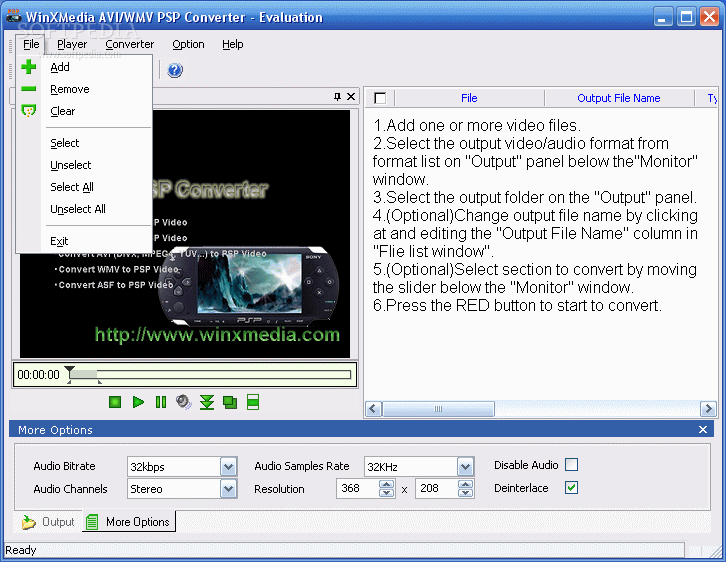Click the green Stop playback button
The image size is (726, 562).
pyautogui.click(x=115, y=402)
